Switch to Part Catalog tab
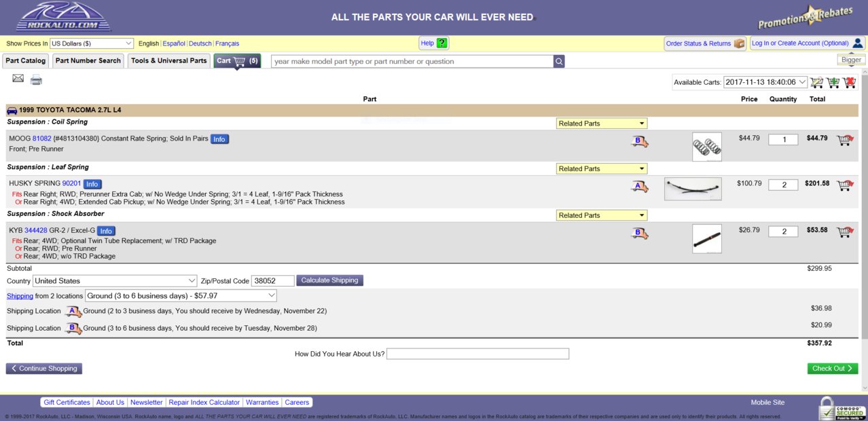 click(x=26, y=60)
